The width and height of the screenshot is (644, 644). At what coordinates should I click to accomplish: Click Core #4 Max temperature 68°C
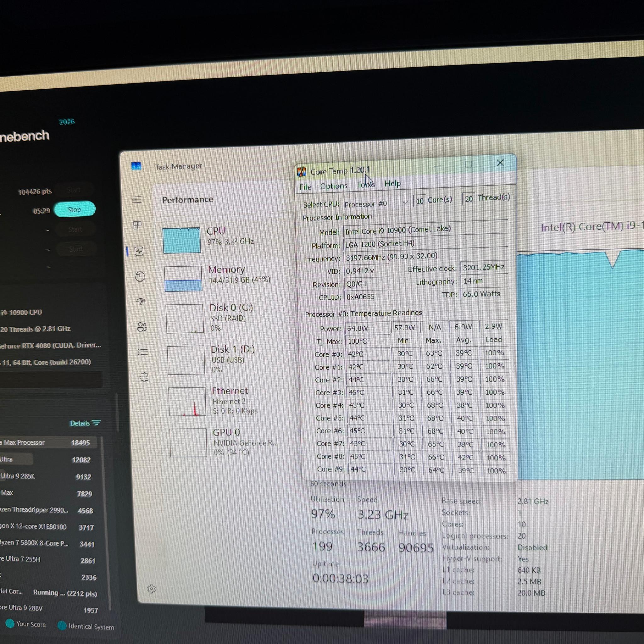pos(435,405)
